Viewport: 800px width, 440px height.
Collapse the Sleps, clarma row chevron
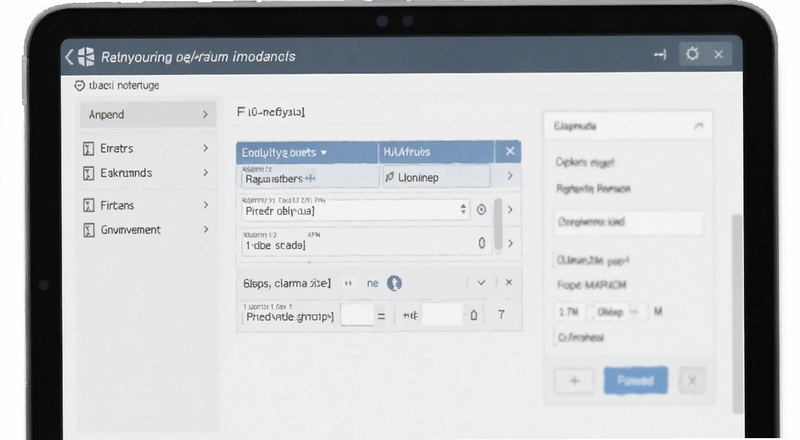click(481, 282)
